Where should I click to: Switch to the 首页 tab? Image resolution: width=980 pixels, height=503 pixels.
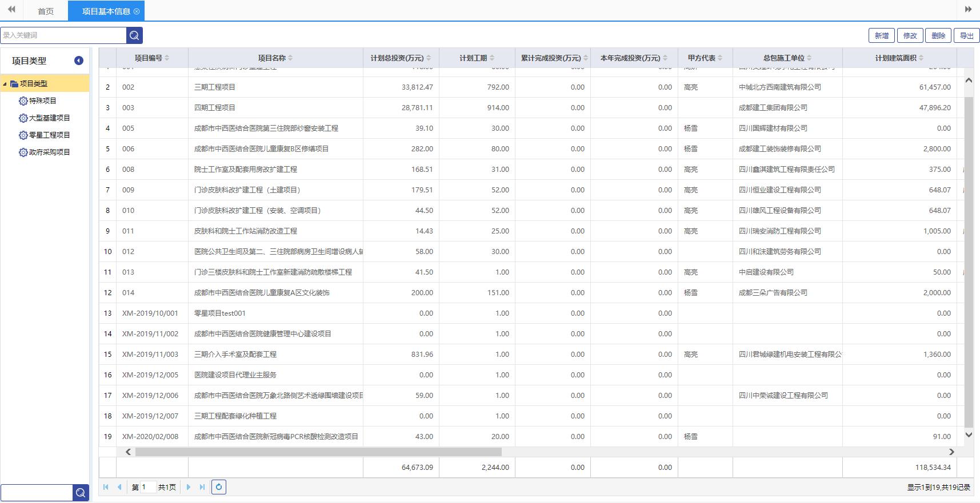coord(46,11)
